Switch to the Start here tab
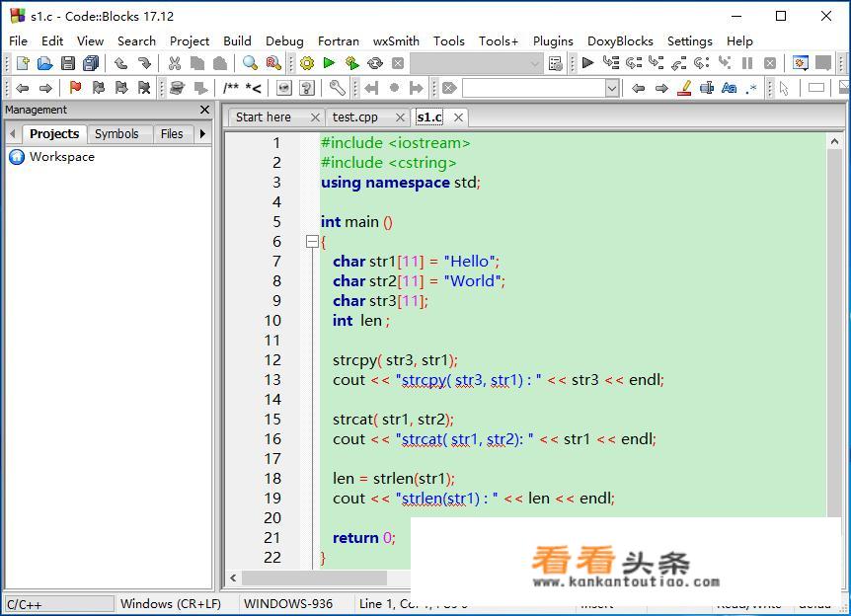851x616 pixels. [x=264, y=117]
